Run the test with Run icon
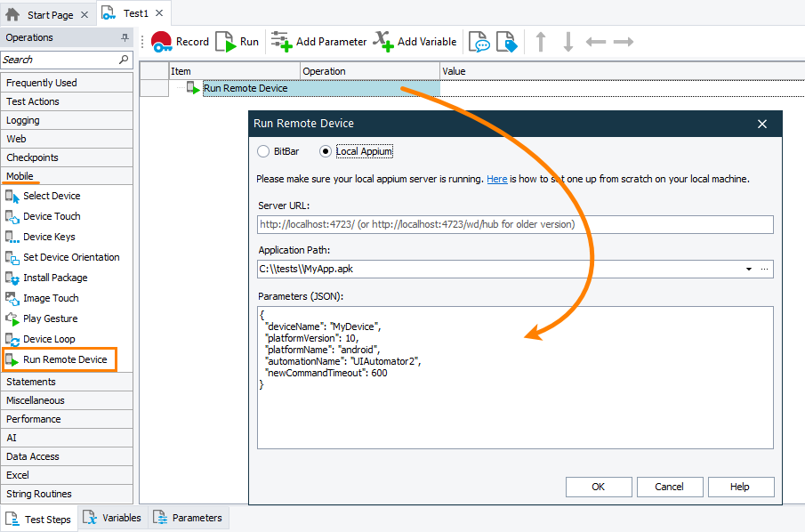The height and width of the screenshot is (532, 805). coord(225,42)
